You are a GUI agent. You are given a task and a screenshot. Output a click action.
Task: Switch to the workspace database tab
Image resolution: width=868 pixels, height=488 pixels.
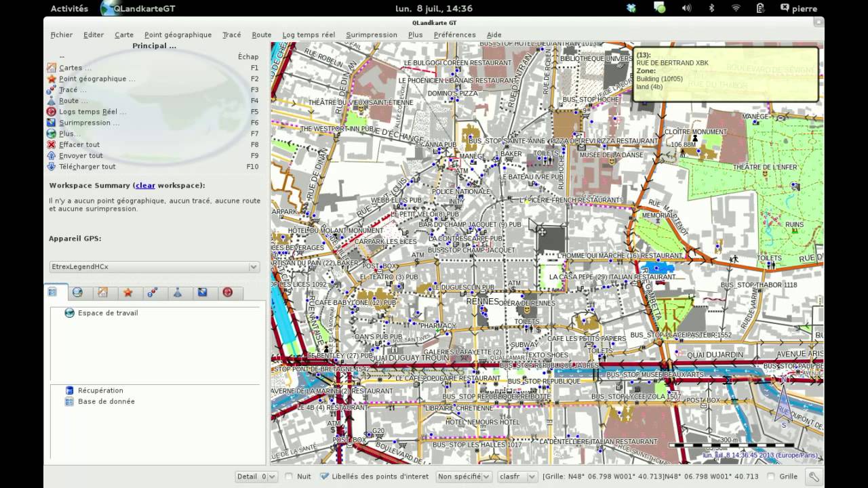coord(53,292)
